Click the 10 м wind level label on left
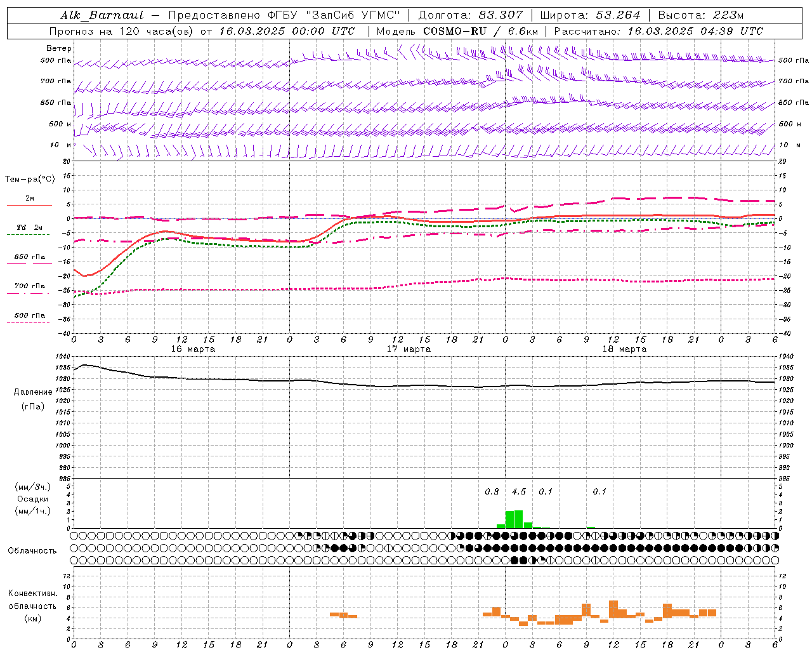 pos(61,145)
